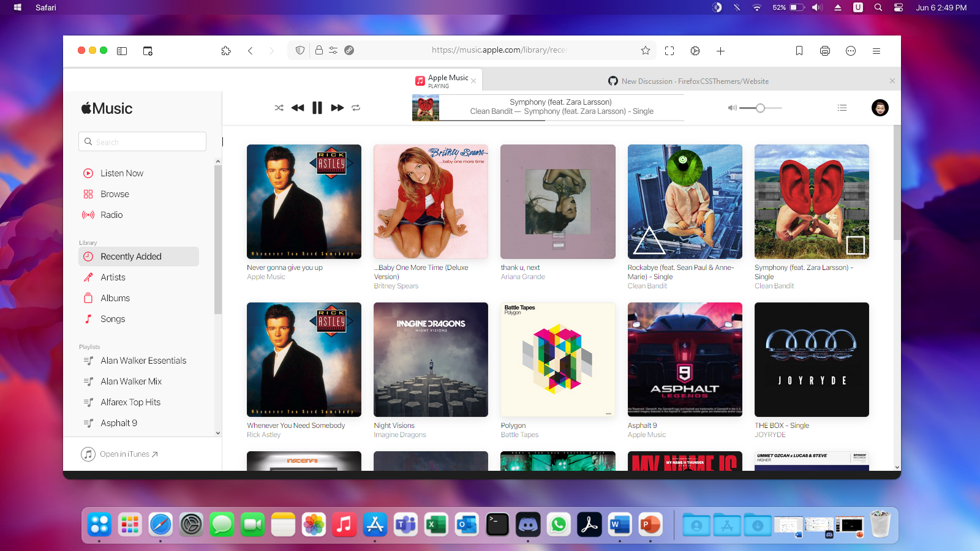Open the tracking protection shield
This screenshot has width=980, height=551.
click(x=300, y=50)
